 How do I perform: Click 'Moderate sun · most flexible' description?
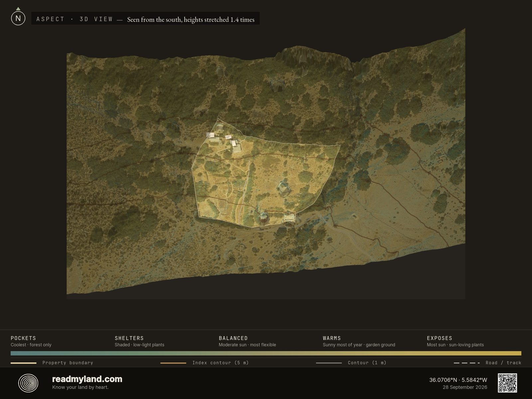coord(247,345)
